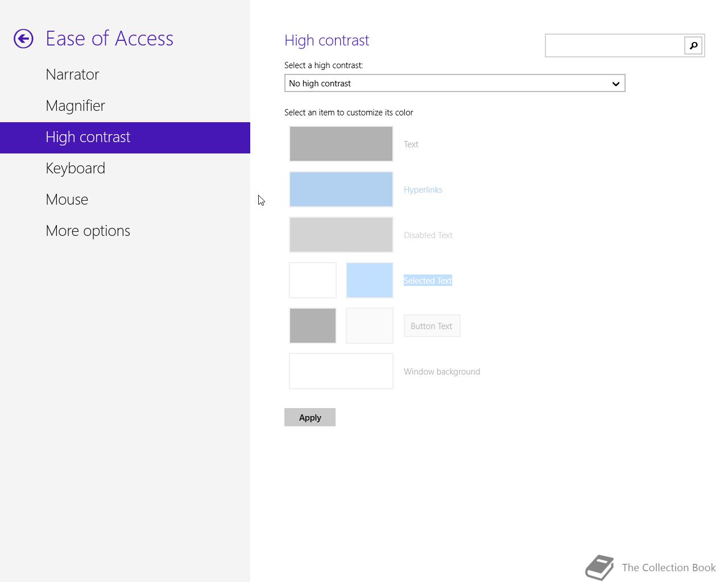Click the Apply button
728x582 pixels.
[310, 417]
